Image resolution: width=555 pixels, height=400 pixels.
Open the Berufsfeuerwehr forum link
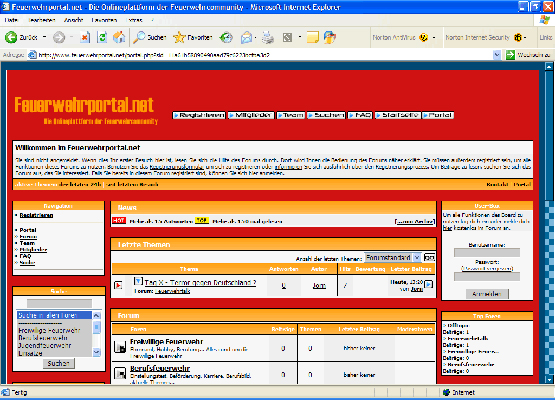160,368
